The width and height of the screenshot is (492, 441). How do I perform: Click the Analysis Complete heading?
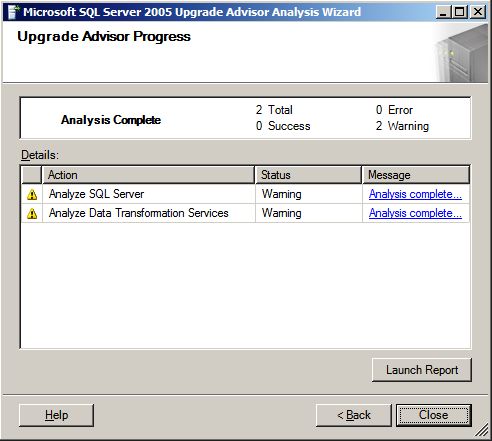coord(111,120)
